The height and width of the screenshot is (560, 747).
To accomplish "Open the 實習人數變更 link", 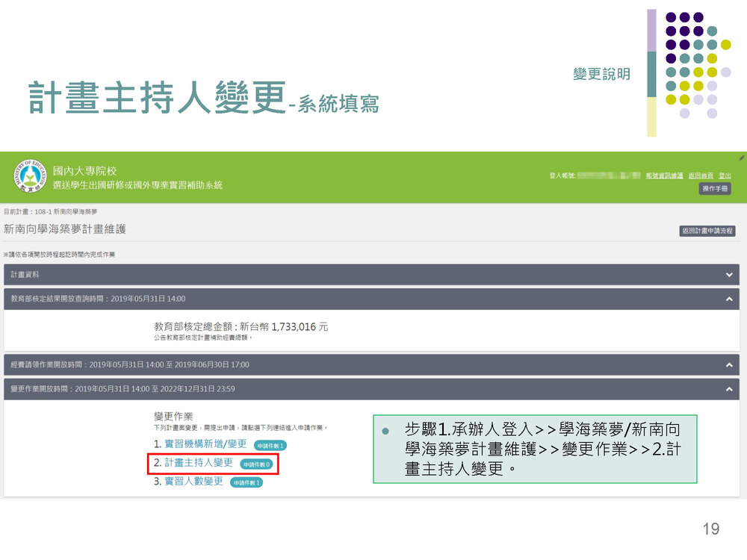I will click(x=193, y=482).
